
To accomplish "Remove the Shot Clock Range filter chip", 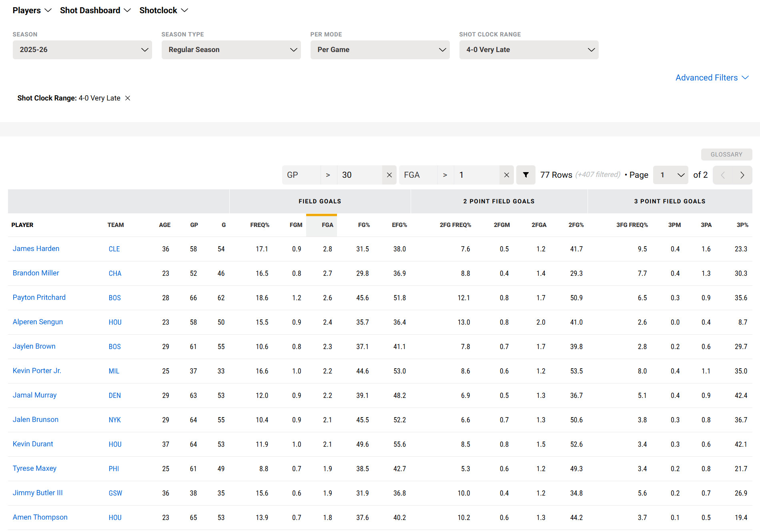I will pyautogui.click(x=128, y=98).
